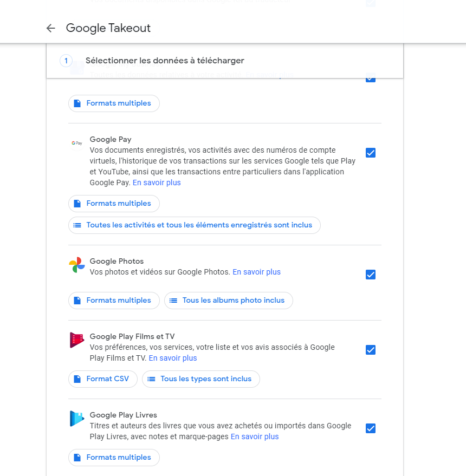Viewport: 466px width, 476px height.
Task: Open the Tous les types sont inclus list
Action: pyautogui.click(x=200, y=379)
